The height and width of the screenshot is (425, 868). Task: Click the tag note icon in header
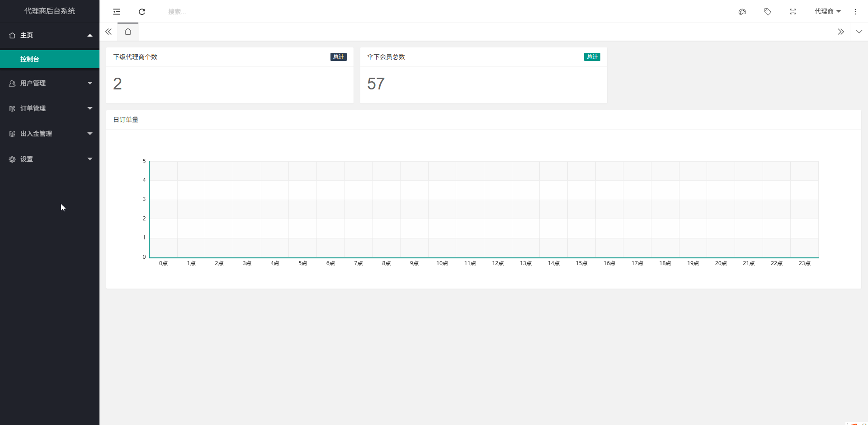click(x=768, y=12)
